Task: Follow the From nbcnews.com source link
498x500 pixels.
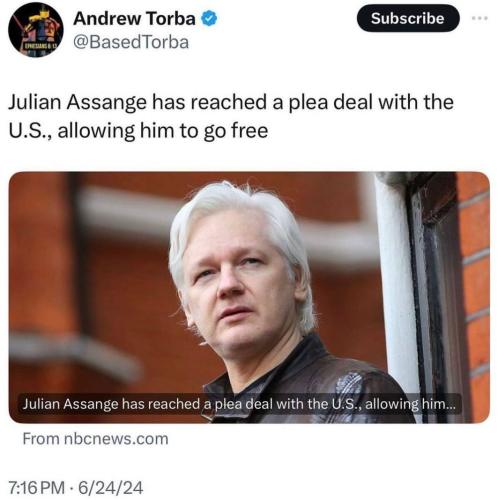Action: point(95,439)
